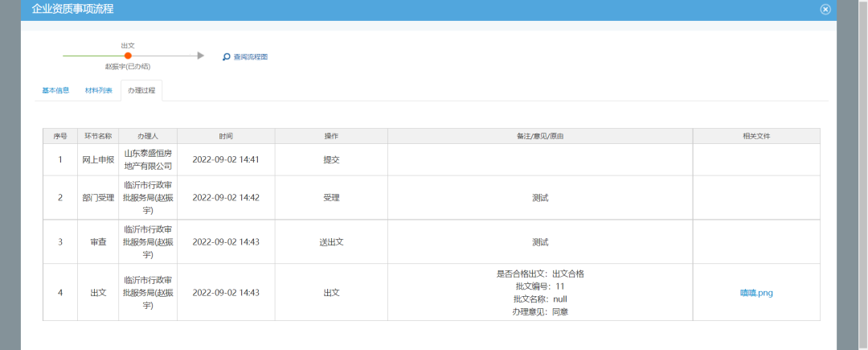Switch to the 基本信息 tab

click(55, 90)
